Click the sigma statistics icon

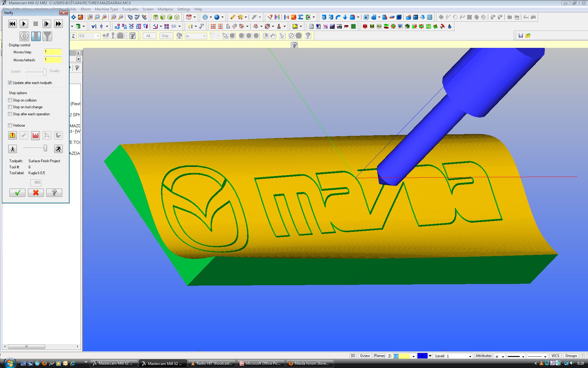coord(301,17)
